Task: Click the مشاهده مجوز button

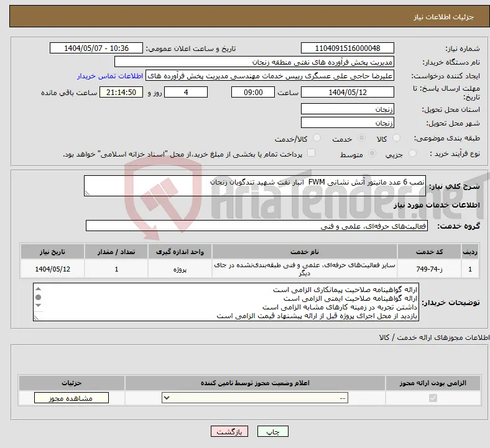Action: coord(72,398)
